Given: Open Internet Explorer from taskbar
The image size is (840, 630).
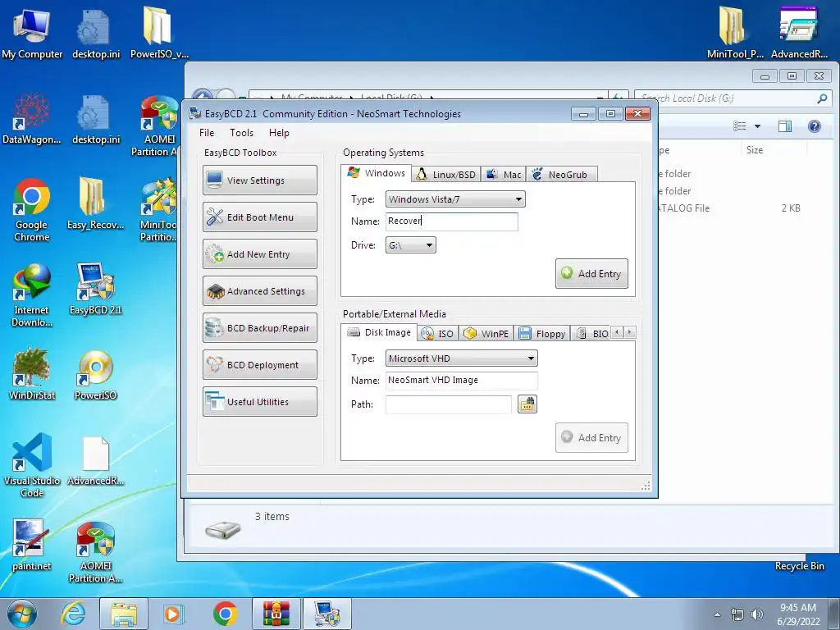Looking at the screenshot, I should [73, 614].
